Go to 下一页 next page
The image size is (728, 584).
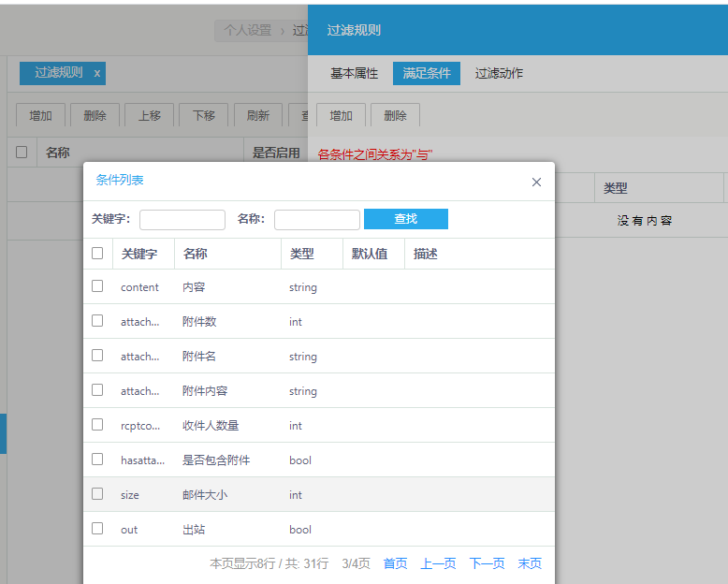[487, 563]
